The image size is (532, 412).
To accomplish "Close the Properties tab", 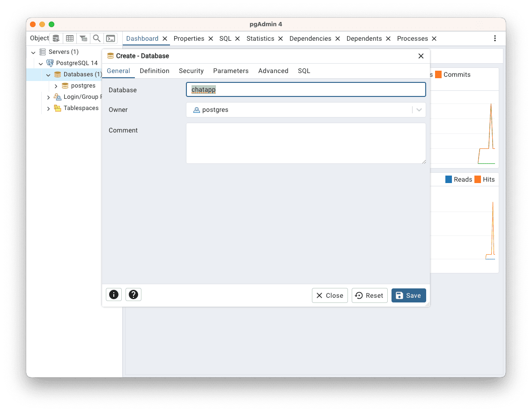I will 211,39.
